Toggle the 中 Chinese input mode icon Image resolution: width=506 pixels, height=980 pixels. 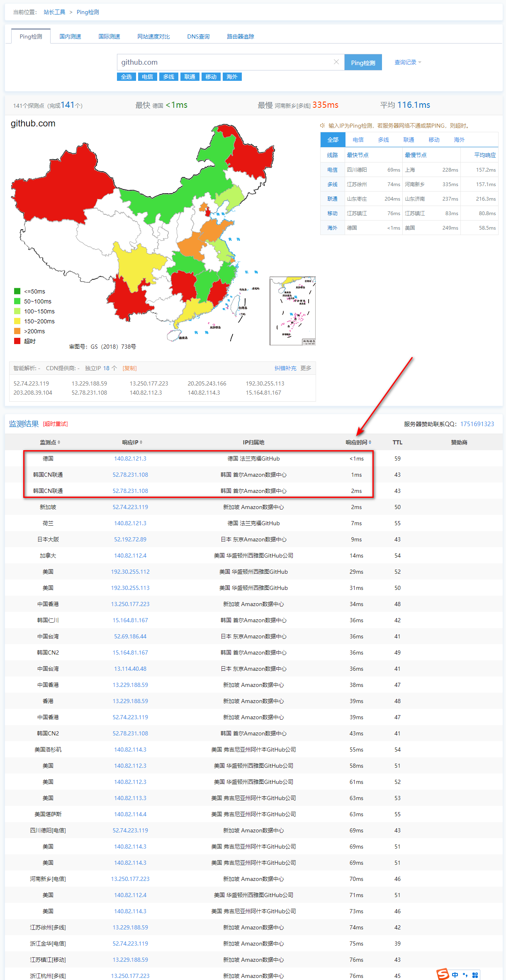pyautogui.click(x=455, y=975)
